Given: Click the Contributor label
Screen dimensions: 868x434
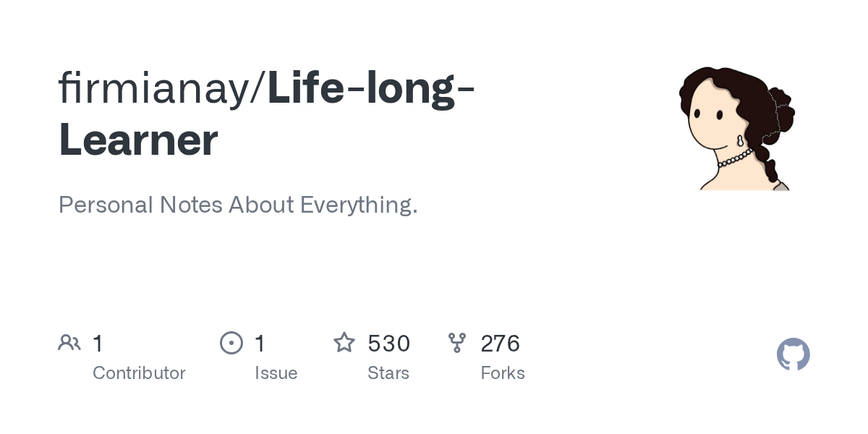Looking at the screenshot, I should click(x=139, y=373).
